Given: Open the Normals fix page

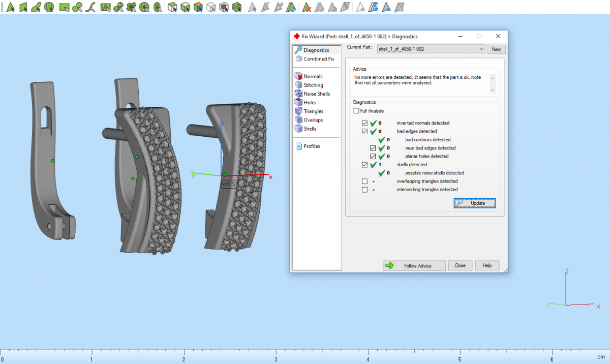Looking at the screenshot, I should pos(313,76).
